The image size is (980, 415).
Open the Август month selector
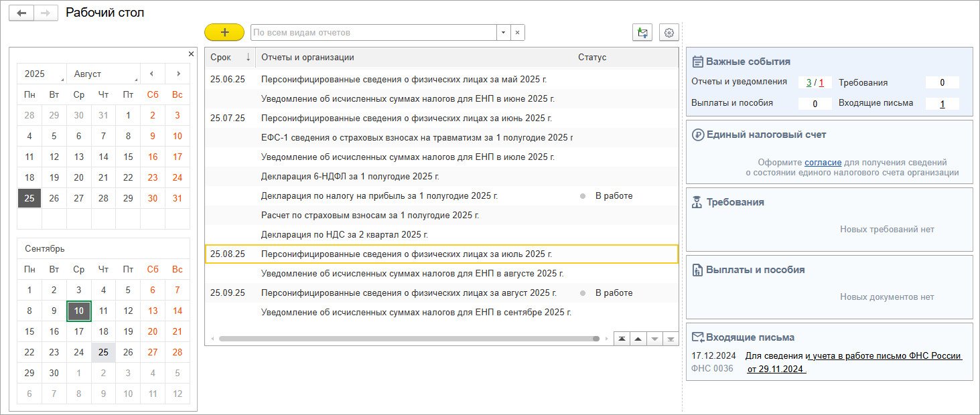(x=103, y=74)
